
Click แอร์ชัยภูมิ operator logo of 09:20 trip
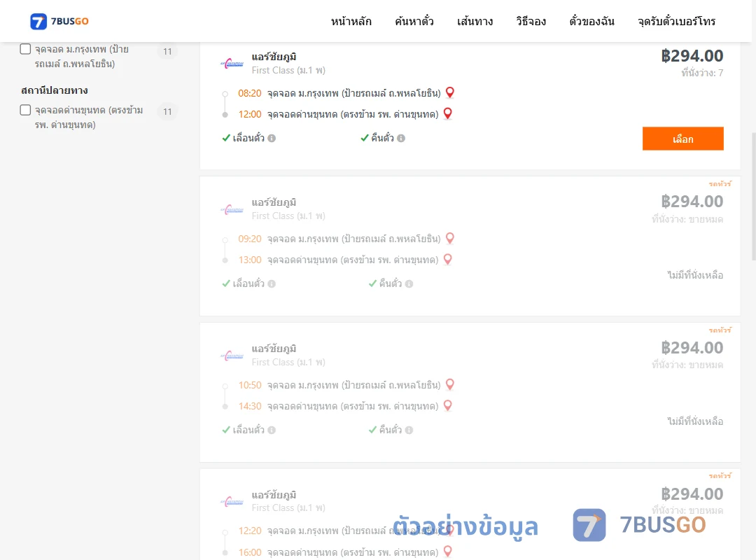click(232, 209)
